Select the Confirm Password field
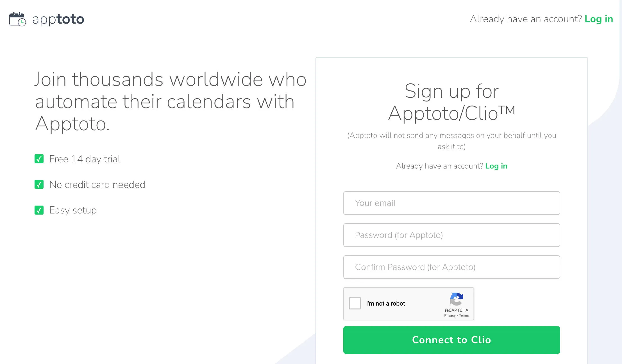Viewport: 622px width, 364px height. pos(451,267)
